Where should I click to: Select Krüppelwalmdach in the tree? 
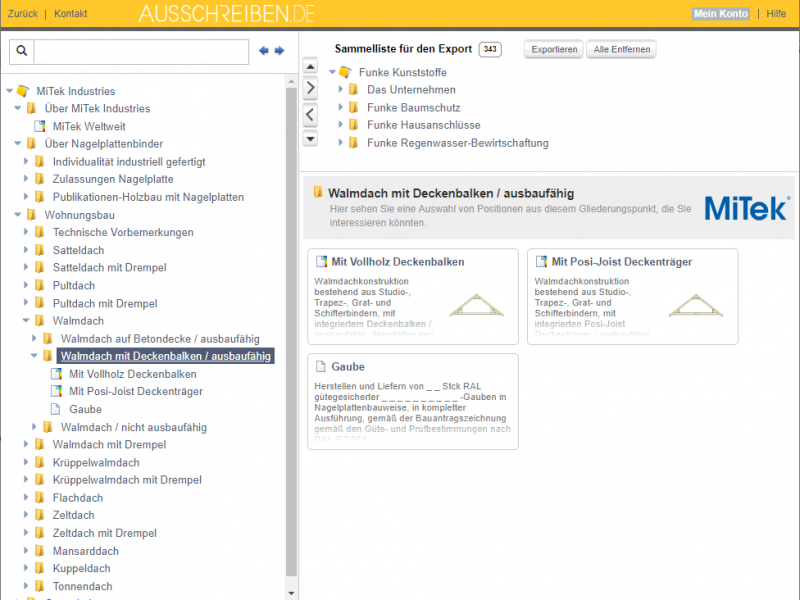coord(96,462)
